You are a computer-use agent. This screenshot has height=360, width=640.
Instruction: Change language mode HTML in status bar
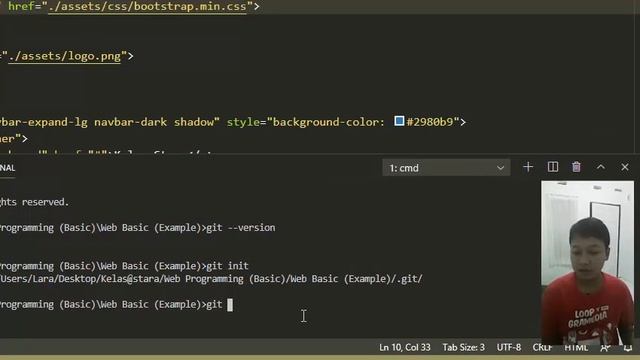[576, 347]
